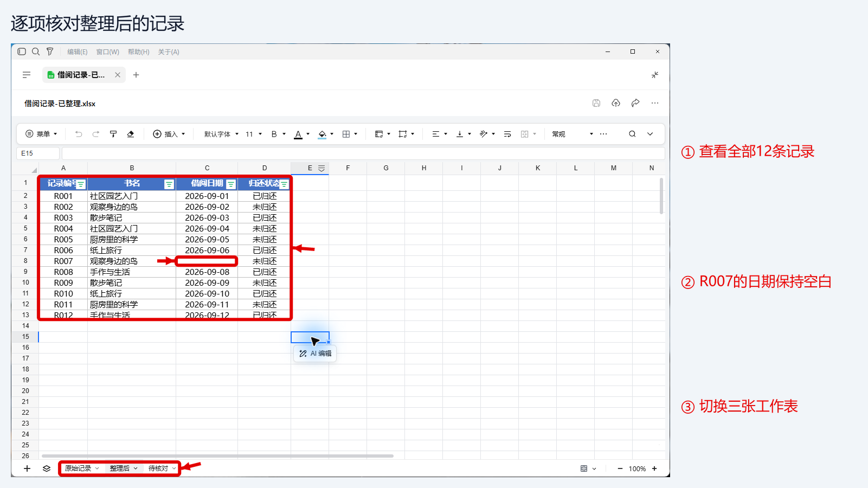
Task: Open the font size 11 dropdown
Action: 254,134
